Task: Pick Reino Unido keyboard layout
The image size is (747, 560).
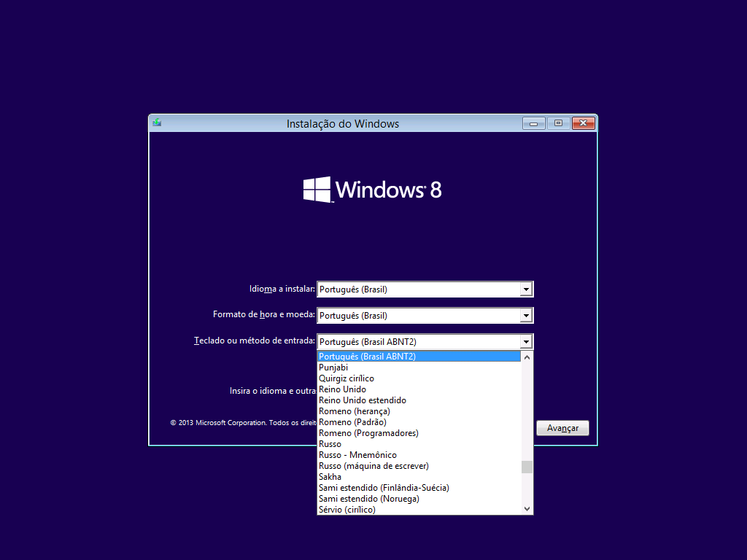Action: pos(419,389)
